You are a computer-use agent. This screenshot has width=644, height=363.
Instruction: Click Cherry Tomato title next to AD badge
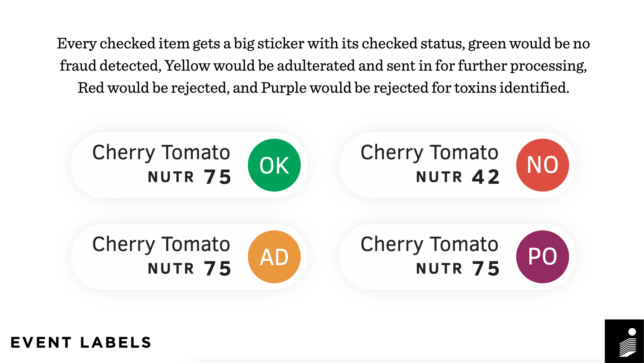pos(161,244)
